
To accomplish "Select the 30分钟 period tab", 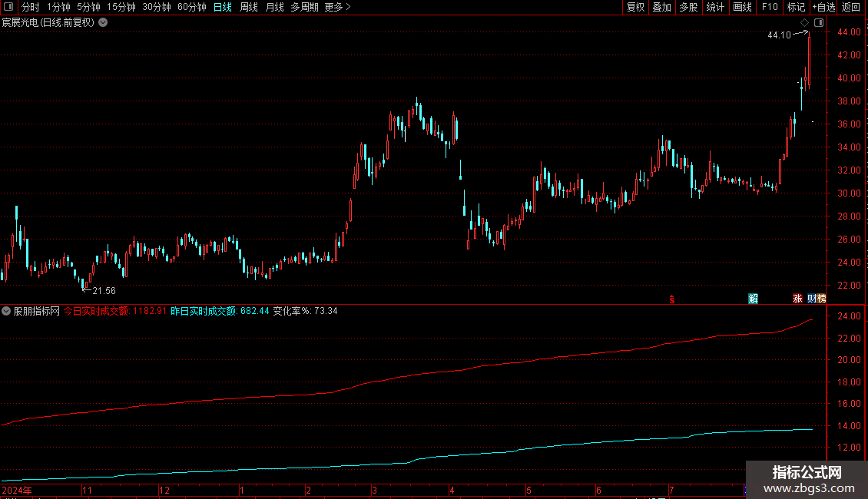I will point(157,7).
